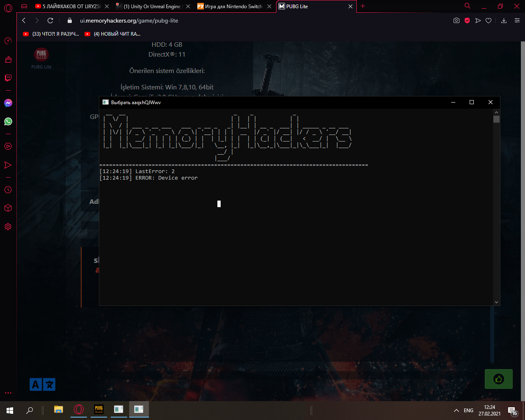Screen dimensions: 525x420
Task: Click console scrollbar down arrow
Action: tap(496, 302)
